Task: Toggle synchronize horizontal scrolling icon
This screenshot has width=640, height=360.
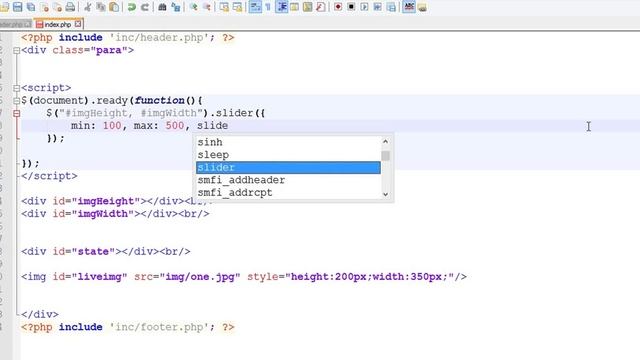Action: [x=237, y=7]
